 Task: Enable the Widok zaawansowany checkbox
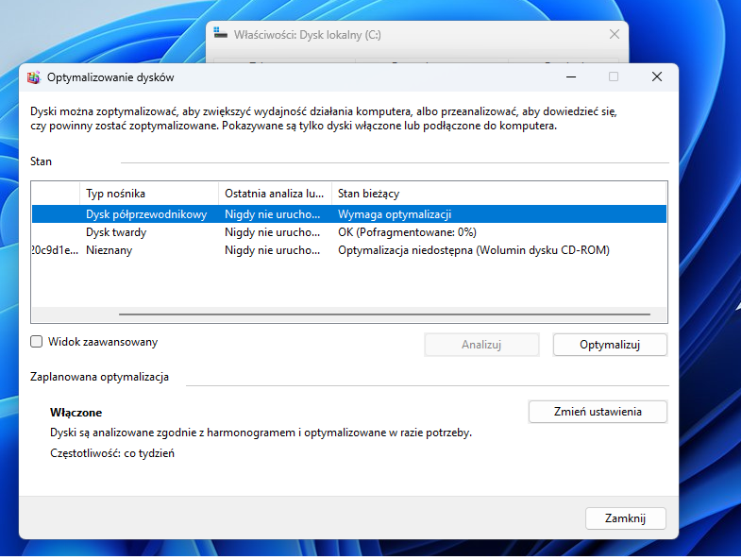click(37, 342)
